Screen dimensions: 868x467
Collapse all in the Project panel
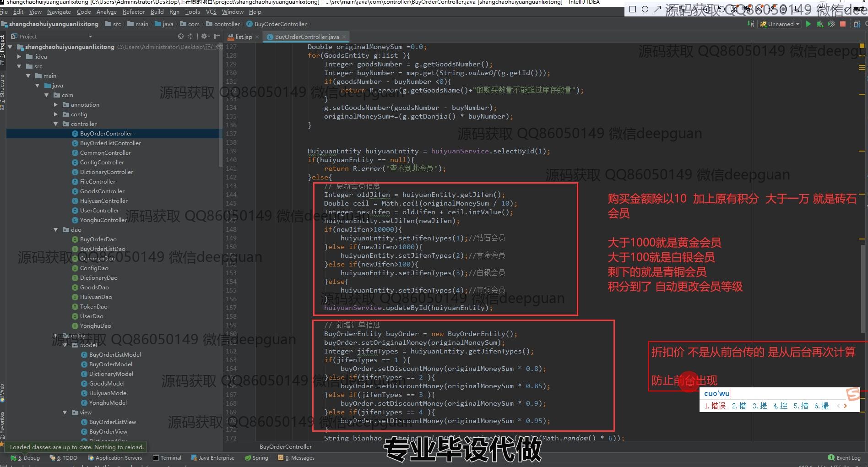[191, 36]
